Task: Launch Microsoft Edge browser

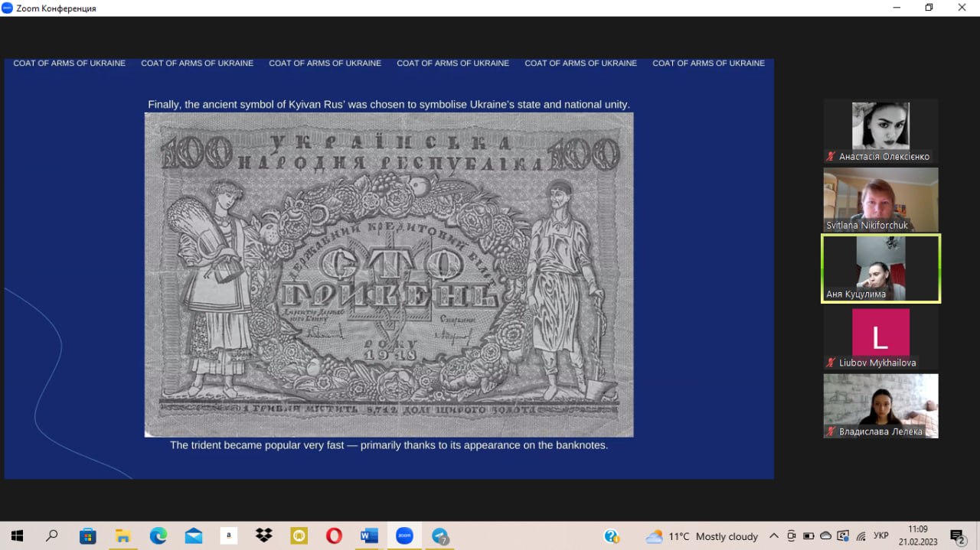Action: pyautogui.click(x=158, y=536)
